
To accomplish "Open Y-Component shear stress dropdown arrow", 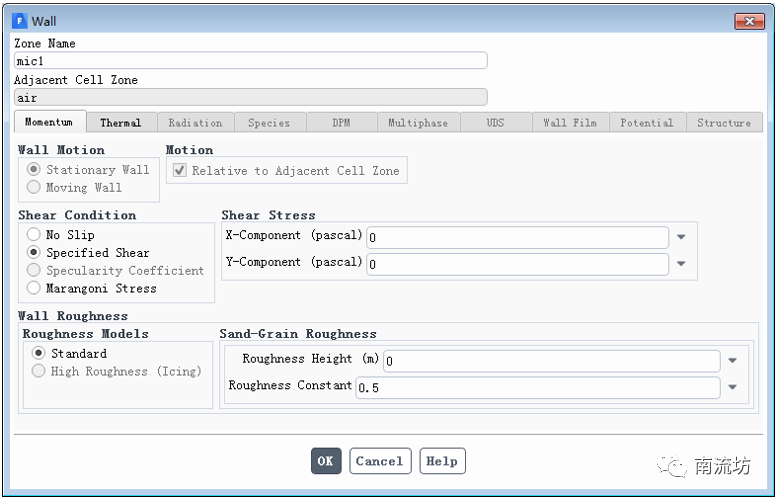I will (681, 264).
